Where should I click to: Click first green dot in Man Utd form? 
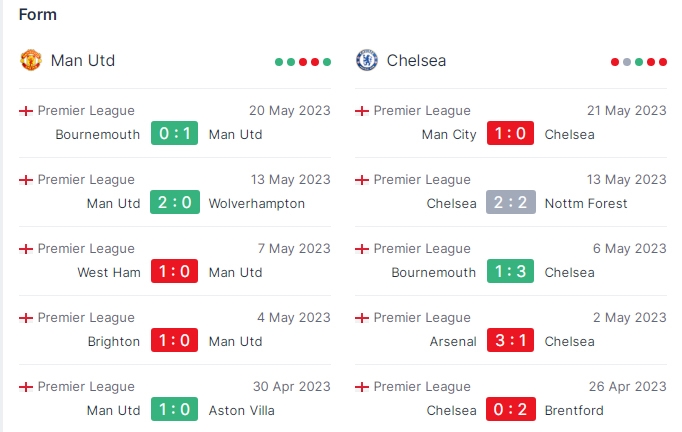tap(279, 62)
